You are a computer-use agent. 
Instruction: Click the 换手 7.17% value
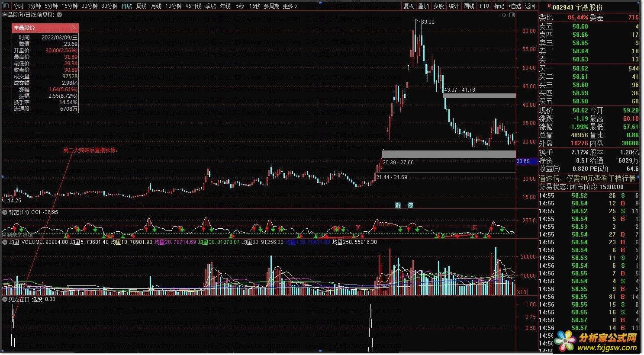tap(579, 152)
